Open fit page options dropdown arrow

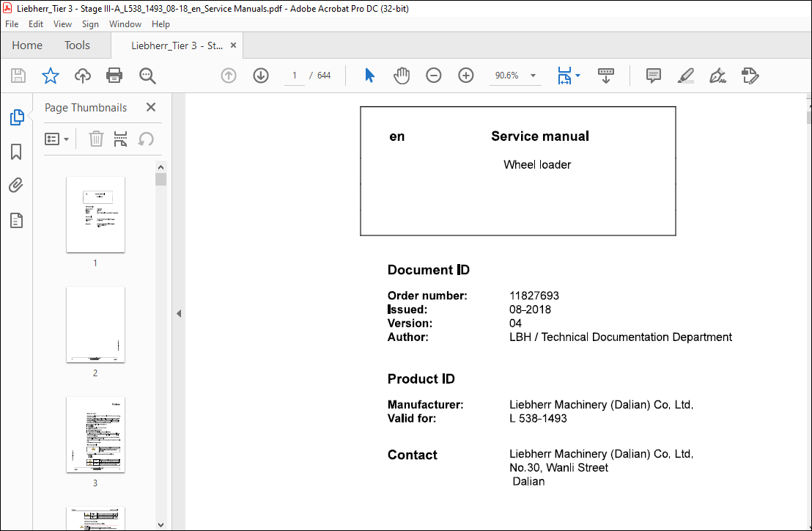tap(578, 76)
